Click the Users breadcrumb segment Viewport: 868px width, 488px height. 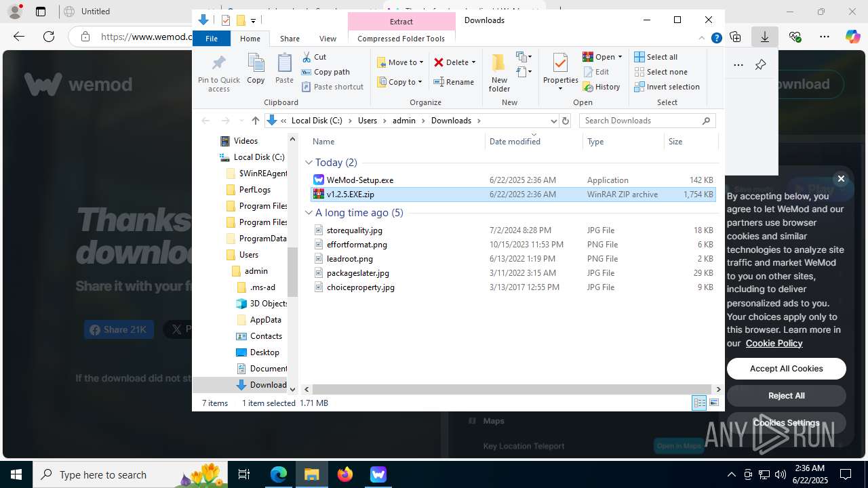pyautogui.click(x=367, y=121)
